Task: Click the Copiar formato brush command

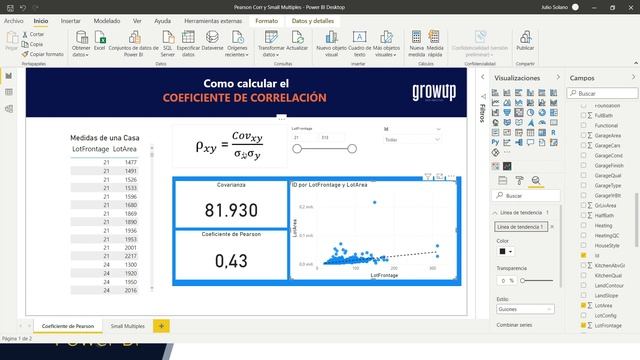Action: click(42, 54)
